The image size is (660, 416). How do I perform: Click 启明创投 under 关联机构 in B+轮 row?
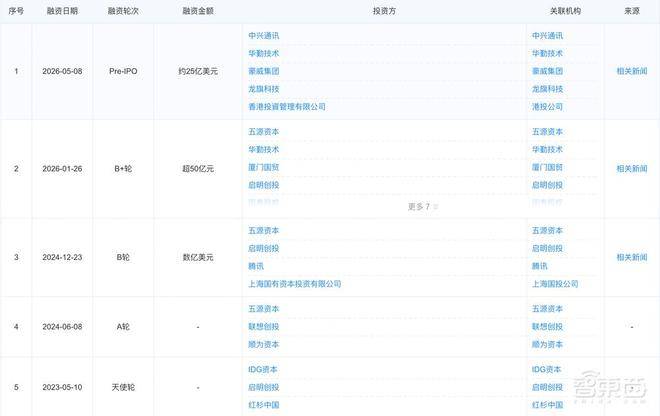(x=547, y=185)
